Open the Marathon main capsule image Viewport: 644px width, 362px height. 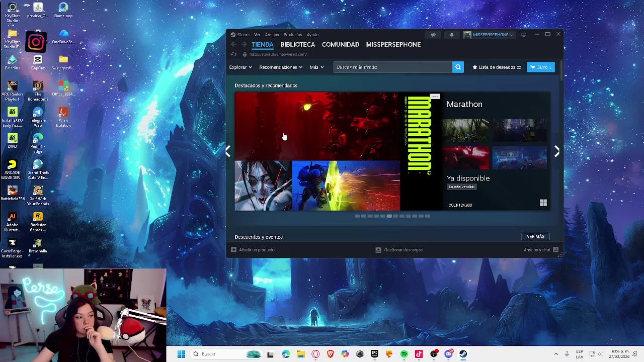coord(338,151)
